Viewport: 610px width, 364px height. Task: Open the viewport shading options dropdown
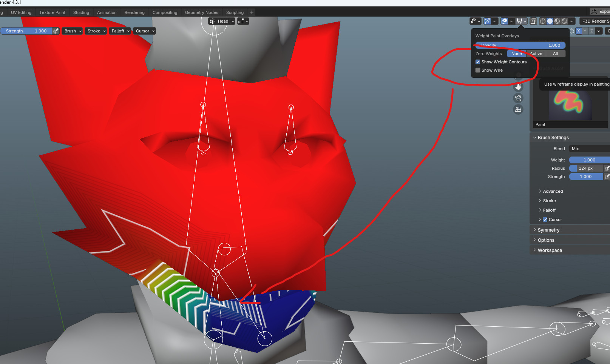coord(572,21)
